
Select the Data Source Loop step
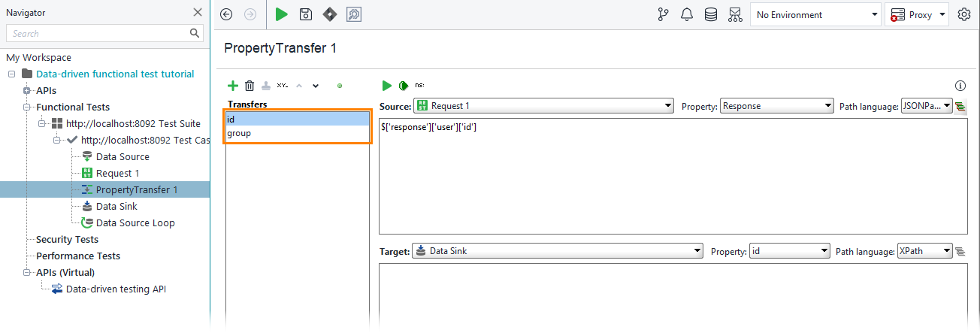pos(135,223)
